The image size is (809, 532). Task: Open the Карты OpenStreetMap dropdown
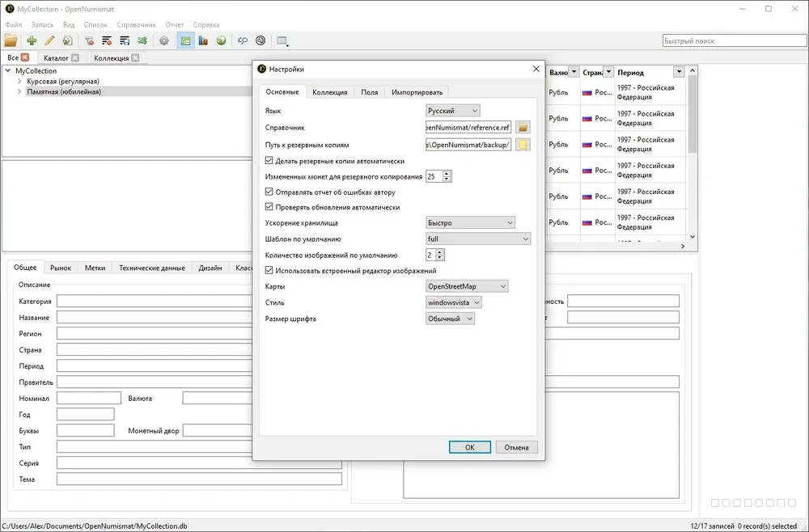click(x=467, y=286)
